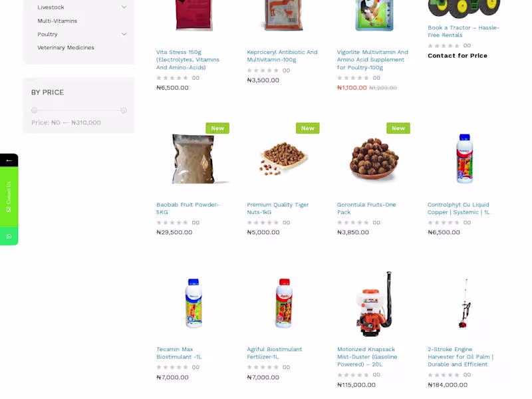Click the 2-Stroke Engine Harvester product image
Viewport: 532px width, 399px height.
point(464,303)
